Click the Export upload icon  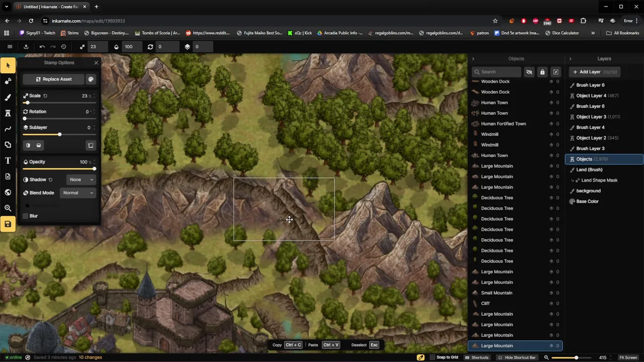click(x=26, y=46)
